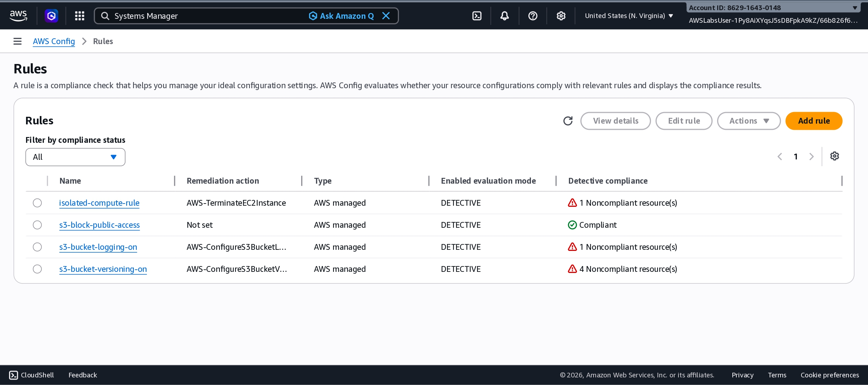The width and height of the screenshot is (868, 385).
Task: Click the AWSLabsUser account name text
Action: click(x=773, y=21)
